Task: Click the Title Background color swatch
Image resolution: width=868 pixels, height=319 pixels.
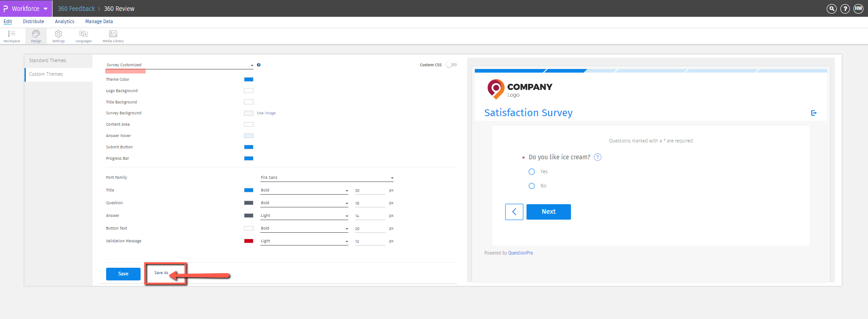Action: [249, 102]
